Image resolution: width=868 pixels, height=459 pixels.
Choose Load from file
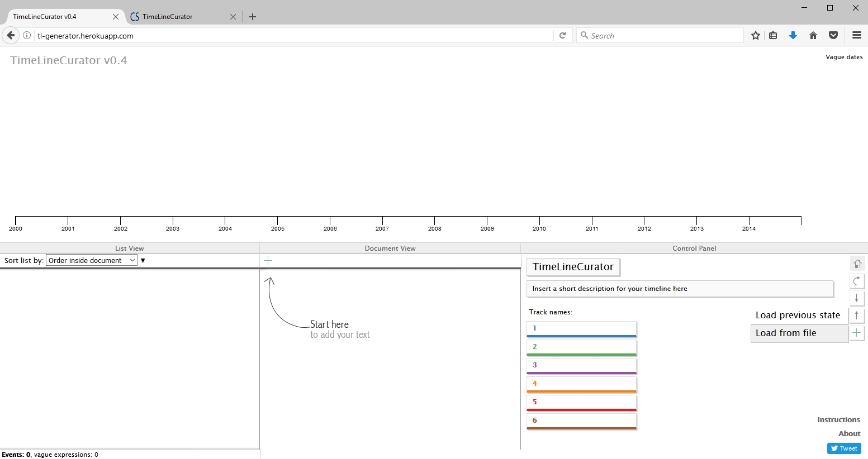click(799, 333)
